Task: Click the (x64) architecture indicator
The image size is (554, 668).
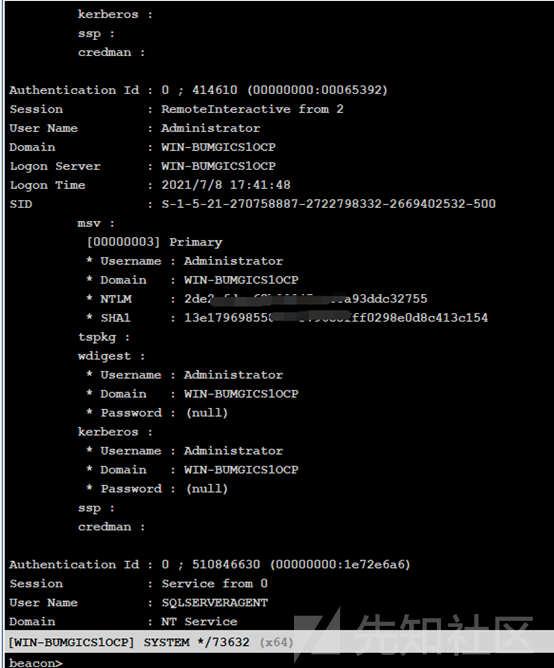Action: [x=277, y=642]
